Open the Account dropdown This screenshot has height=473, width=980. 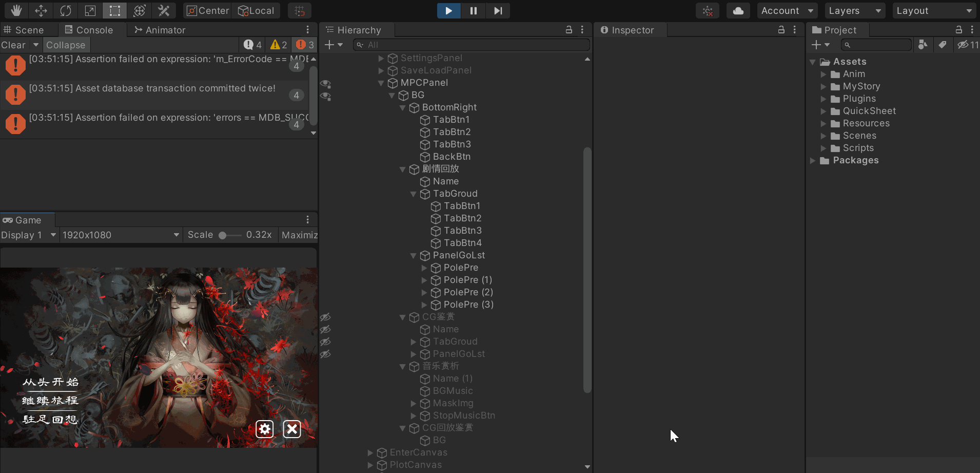[787, 10]
